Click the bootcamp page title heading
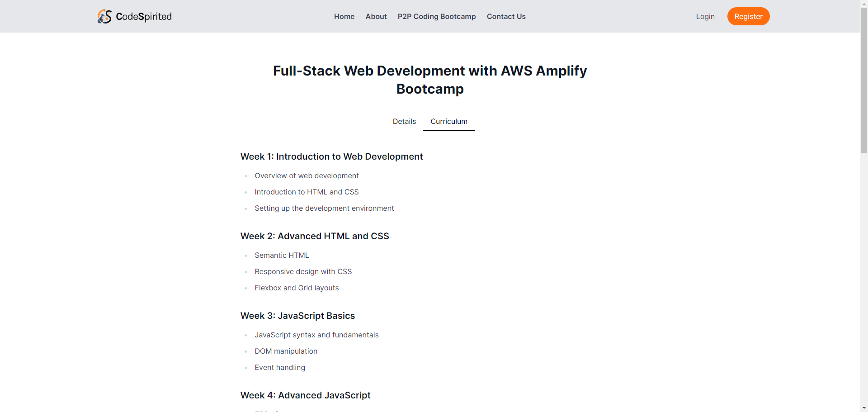The width and height of the screenshot is (868, 412). pyautogui.click(x=430, y=80)
